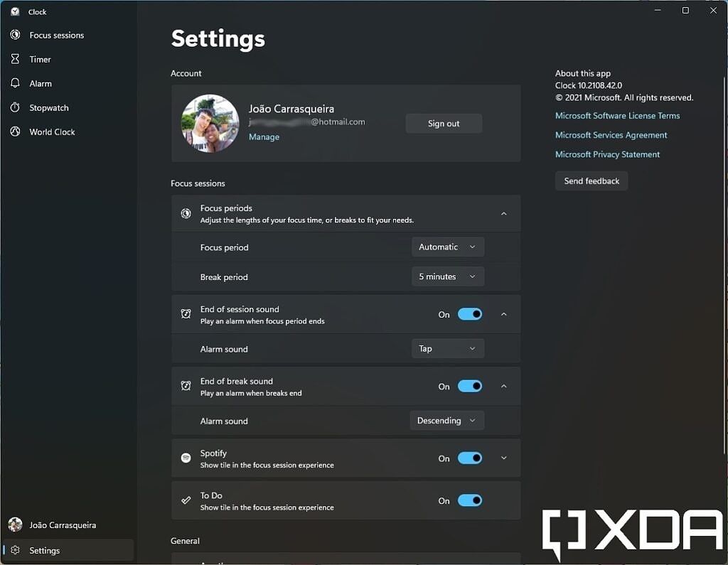Viewport: 728px width, 565px height.
Task: Toggle off the To Do tile switch
Action: [x=469, y=500]
